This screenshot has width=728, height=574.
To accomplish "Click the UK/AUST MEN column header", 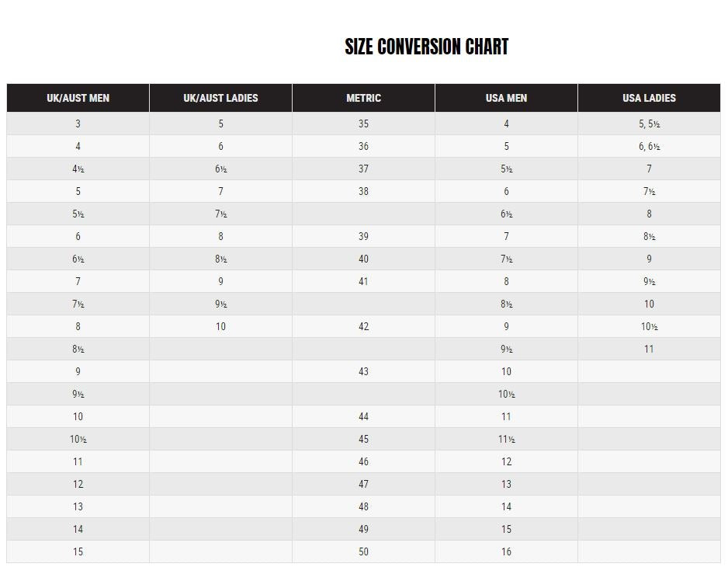I will [x=78, y=98].
